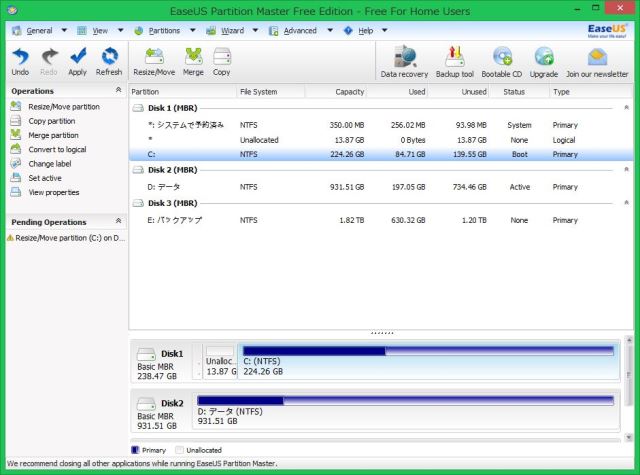Click the Set active sidebar icon
640x475 pixels.
point(16,178)
